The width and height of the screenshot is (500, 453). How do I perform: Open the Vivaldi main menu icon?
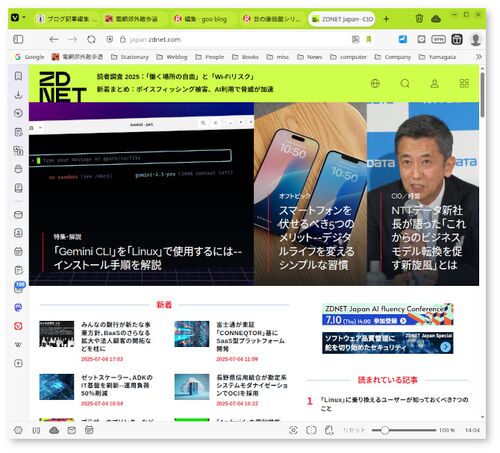pos(15,17)
